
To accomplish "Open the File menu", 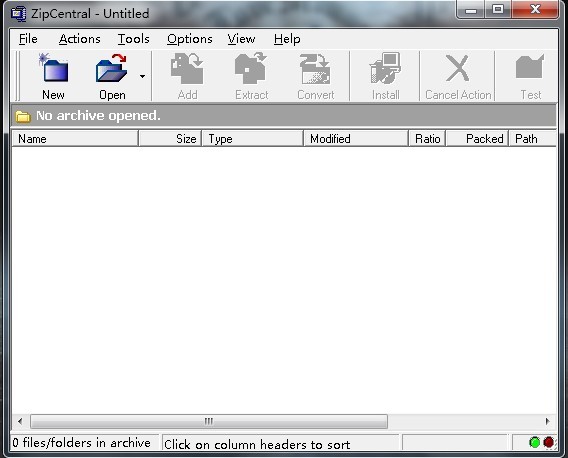I will [x=28, y=39].
